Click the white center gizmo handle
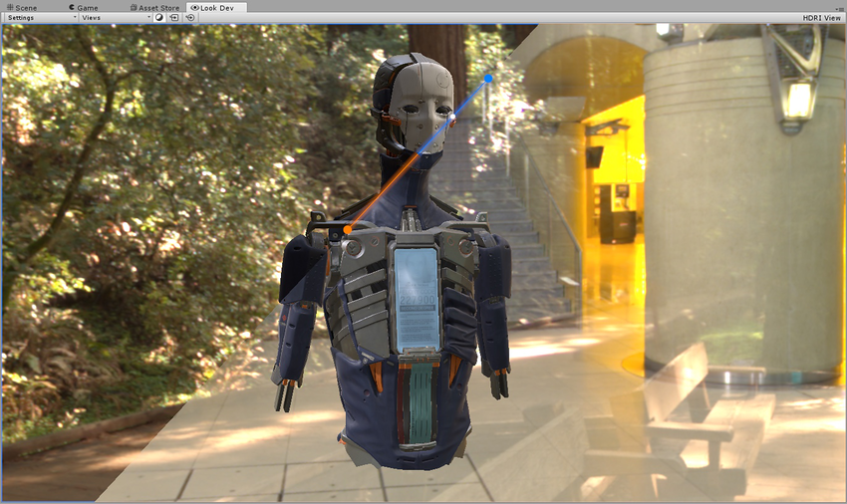Viewport: 847px width, 504px height. coord(452,117)
